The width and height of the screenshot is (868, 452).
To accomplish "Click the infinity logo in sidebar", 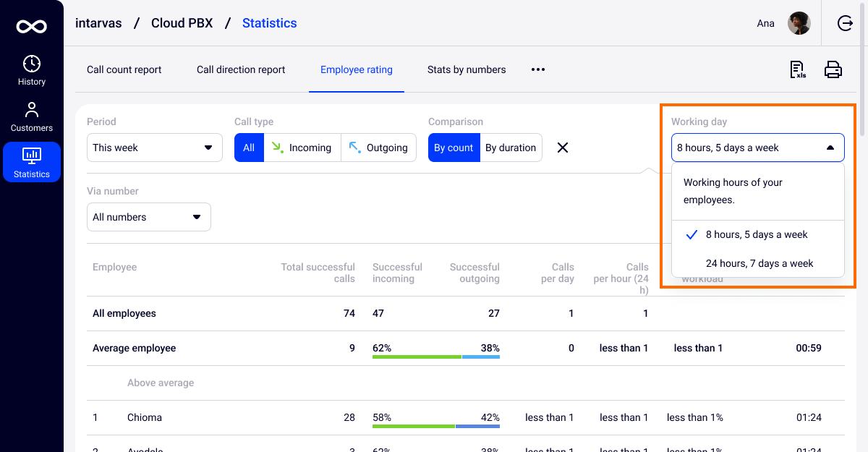I will click(x=31, y=27).
